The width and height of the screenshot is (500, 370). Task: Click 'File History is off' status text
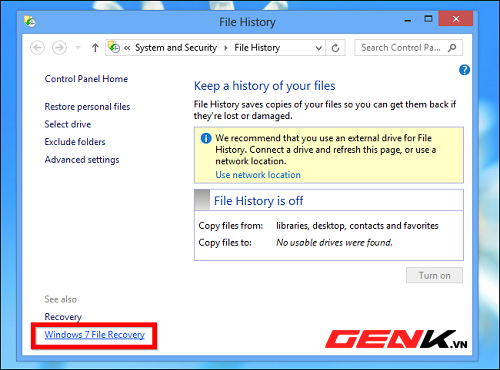[x=259, y=201]
